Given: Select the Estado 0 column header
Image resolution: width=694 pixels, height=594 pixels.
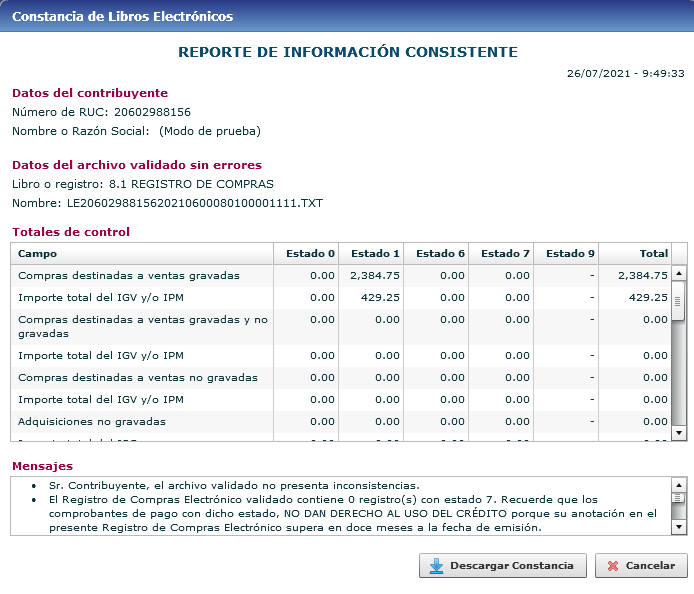Looking at the screenshot, I should coord(306,254).
